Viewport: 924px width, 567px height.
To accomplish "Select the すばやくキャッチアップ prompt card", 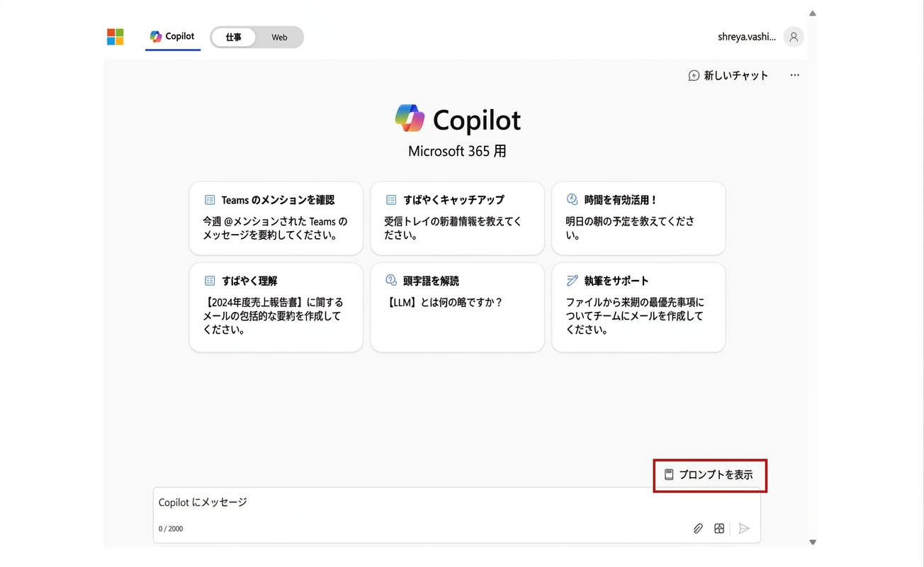I will [457, 218].
